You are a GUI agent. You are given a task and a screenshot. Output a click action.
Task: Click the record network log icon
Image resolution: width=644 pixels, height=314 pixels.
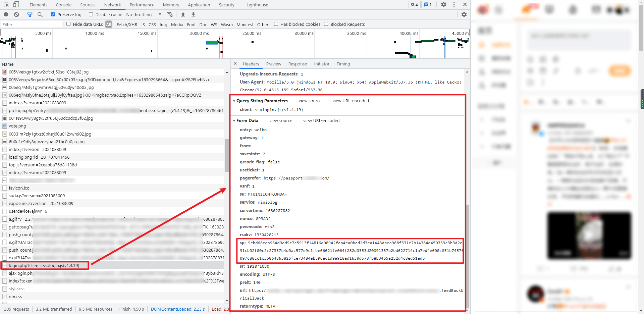tap(6, 14)
